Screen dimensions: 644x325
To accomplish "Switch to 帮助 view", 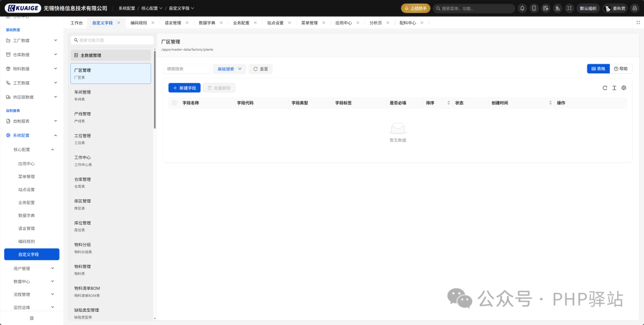I will [621, 69].
